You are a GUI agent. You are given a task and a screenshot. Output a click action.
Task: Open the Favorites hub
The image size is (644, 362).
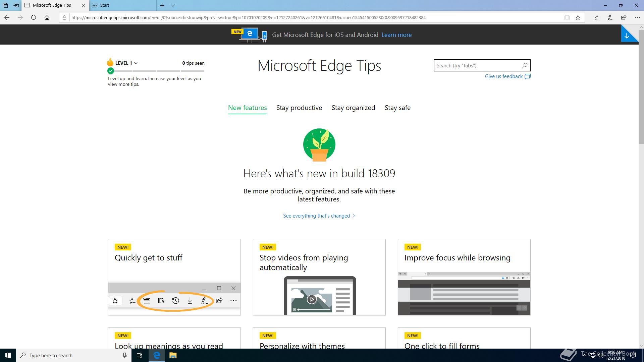click(x=597, y=18)
